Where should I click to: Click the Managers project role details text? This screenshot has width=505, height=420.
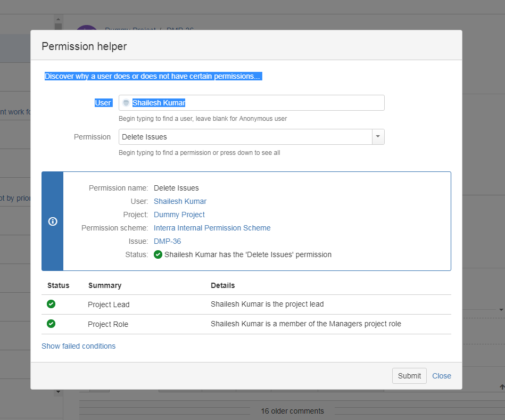pyautogui.click(x=305, y=324)
